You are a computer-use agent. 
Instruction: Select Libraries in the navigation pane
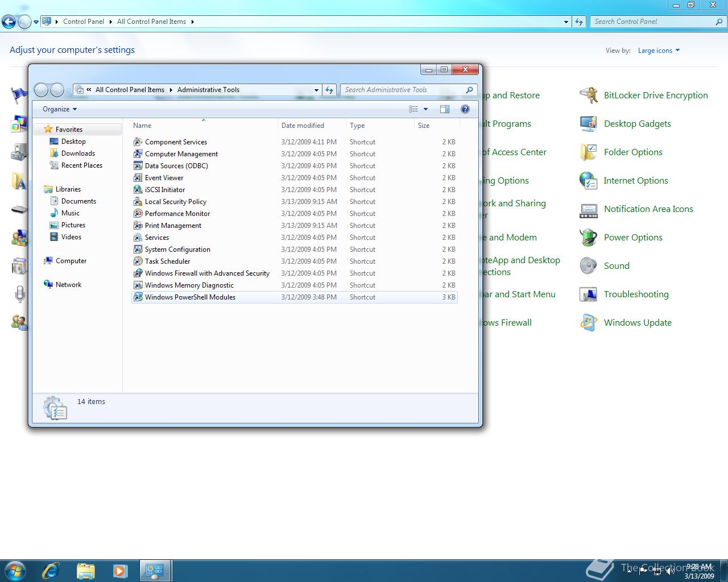tap(68, 189)
